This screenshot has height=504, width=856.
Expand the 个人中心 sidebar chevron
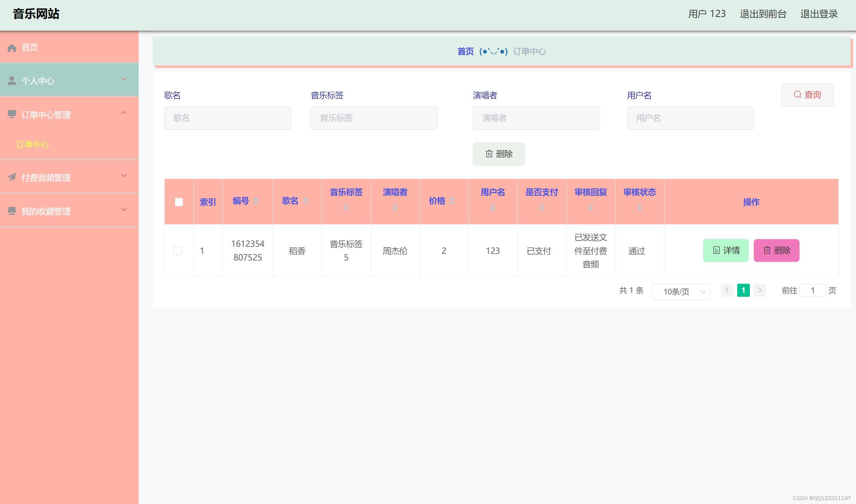click(x=124, y=79)
